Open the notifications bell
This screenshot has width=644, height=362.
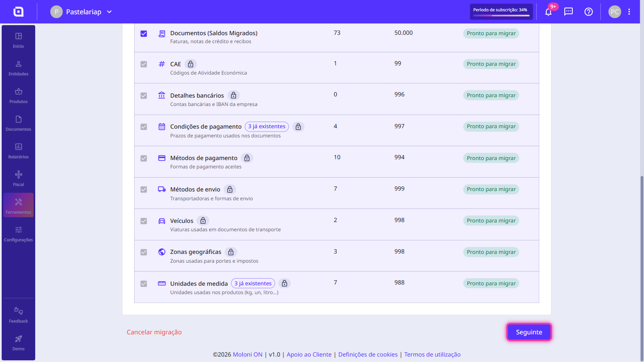(x=548, y=12)
